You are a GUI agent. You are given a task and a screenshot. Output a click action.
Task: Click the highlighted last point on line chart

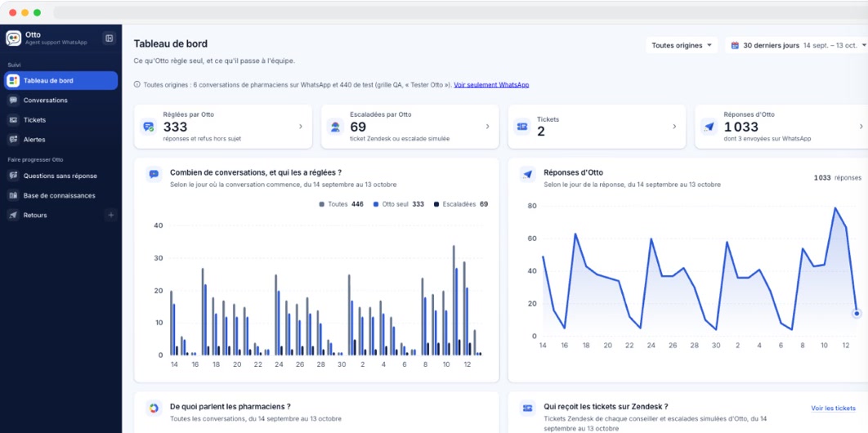pos(857,314)
